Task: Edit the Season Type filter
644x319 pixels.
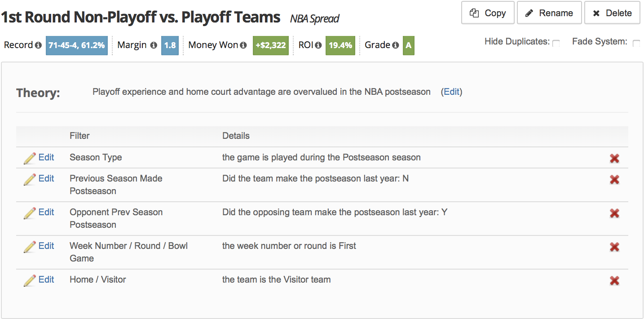Action: pos(46,157)
